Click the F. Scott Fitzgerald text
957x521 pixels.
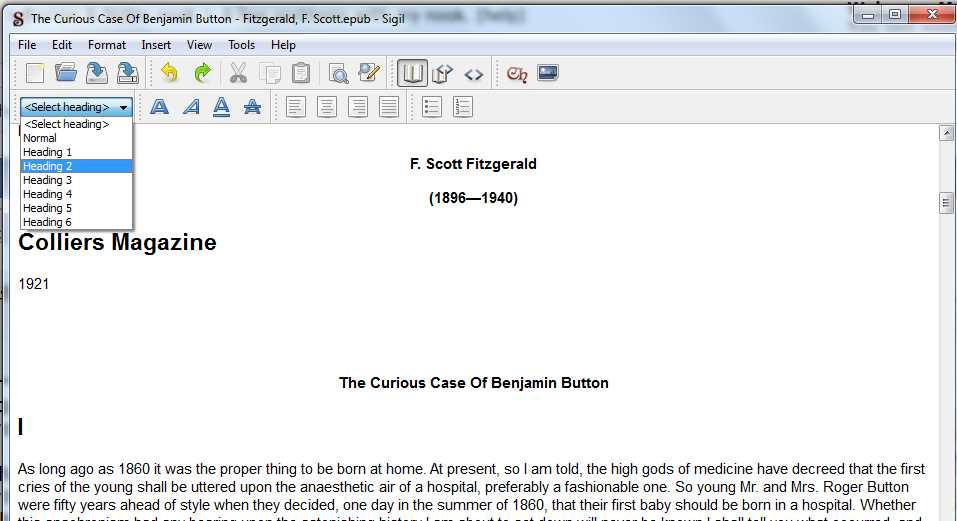(x=473, y=164)
